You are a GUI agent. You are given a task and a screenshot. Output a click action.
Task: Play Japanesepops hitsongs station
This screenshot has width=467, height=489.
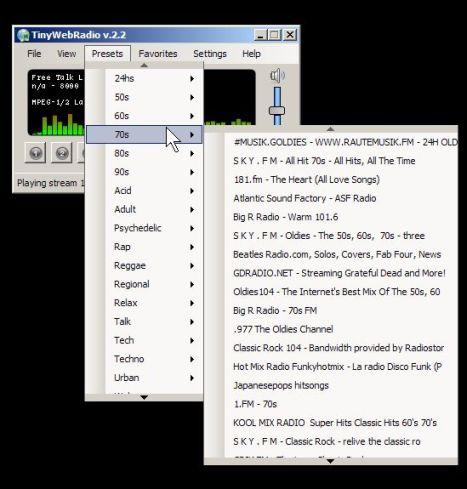point(331,385)
